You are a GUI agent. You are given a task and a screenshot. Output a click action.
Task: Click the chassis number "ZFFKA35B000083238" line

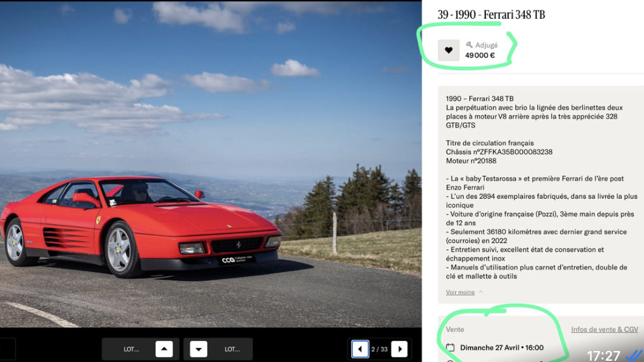pos(499,152)
